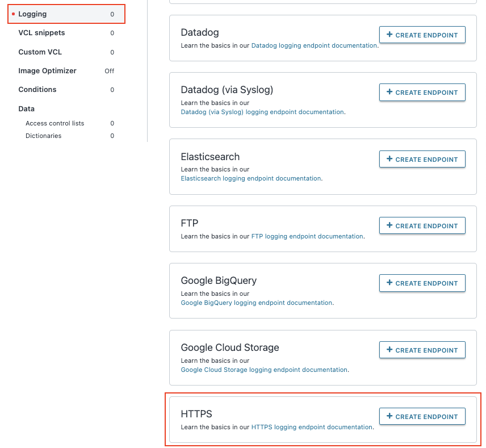Open the Custom VCL section

pyautogui.click(x=40, y=52)
